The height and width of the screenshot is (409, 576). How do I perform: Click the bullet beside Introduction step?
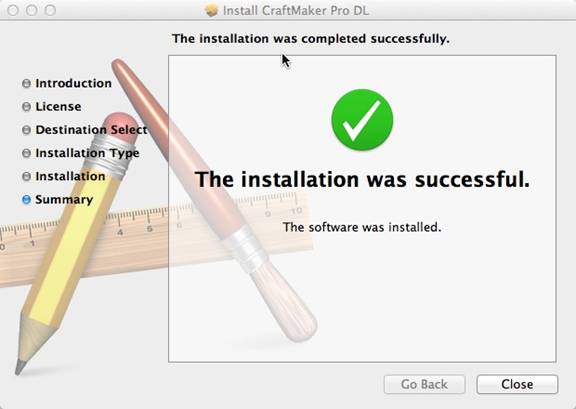pyautogui.click(x=26, y=83)
